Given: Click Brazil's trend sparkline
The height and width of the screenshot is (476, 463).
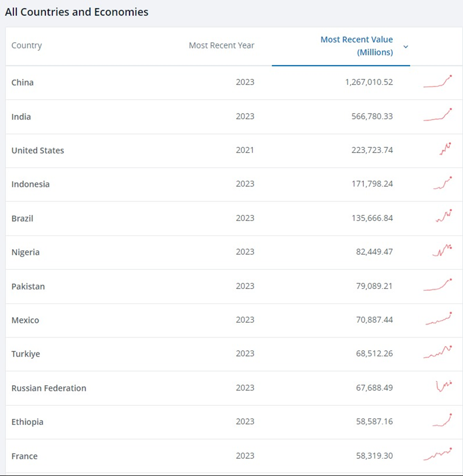Looking at the screenshot, I should 444,216.
